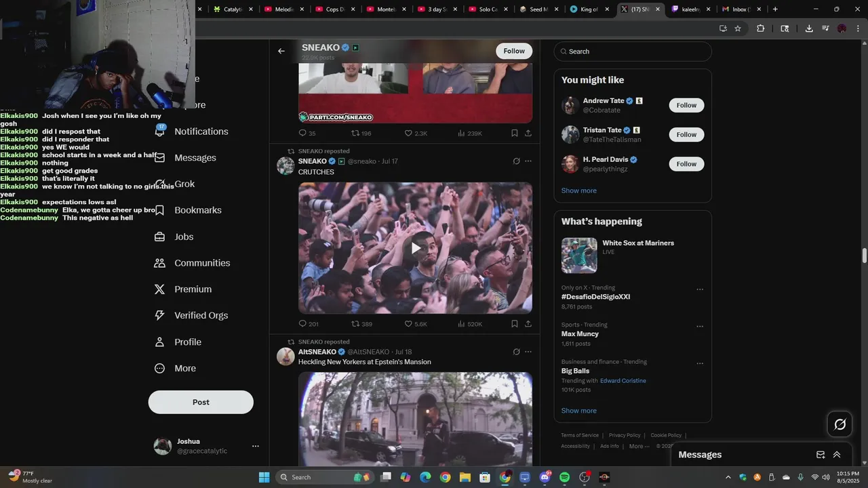Open the Edward Coristine link
This screenshot has height=488, width=868.
(623, 381)
